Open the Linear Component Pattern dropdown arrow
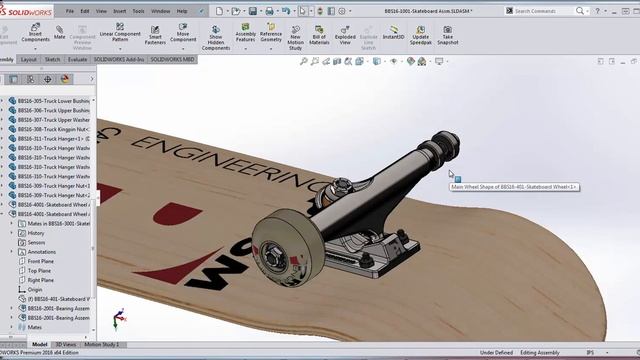Image resolution: width=640 pixels, height=360 pixels. 120,49
